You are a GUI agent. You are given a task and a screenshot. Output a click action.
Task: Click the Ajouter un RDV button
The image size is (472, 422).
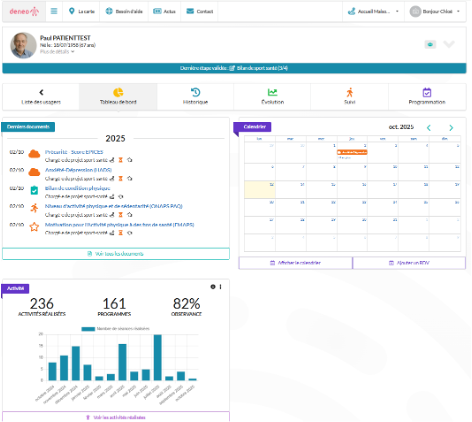(409, 263)
